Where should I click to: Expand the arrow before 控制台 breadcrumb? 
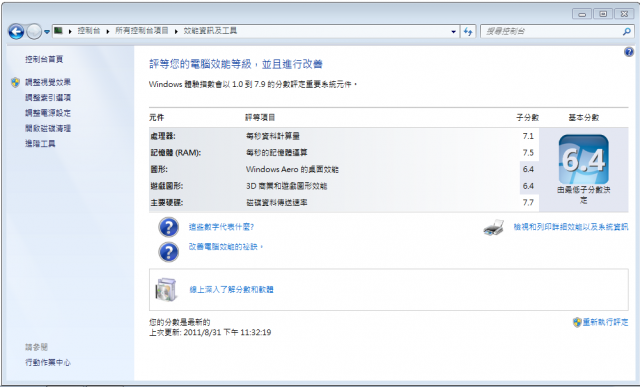(x=70, y=31)
